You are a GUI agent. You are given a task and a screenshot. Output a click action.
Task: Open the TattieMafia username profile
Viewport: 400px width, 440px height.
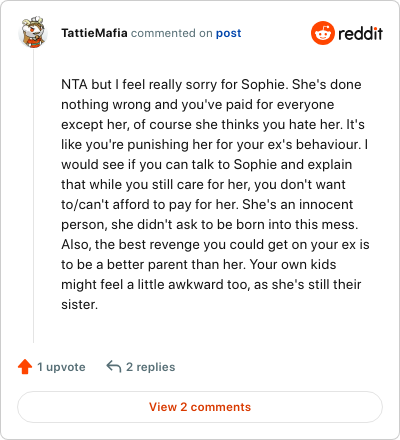94,33
